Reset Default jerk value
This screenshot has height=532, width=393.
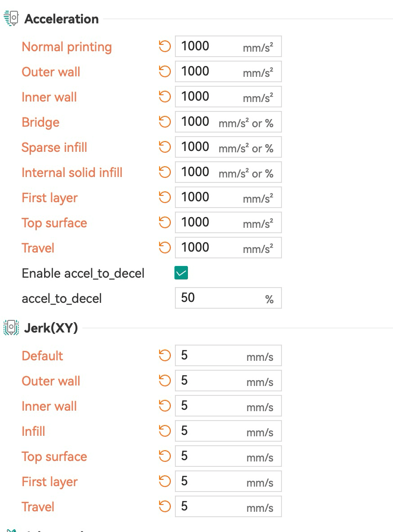[165, 355]
